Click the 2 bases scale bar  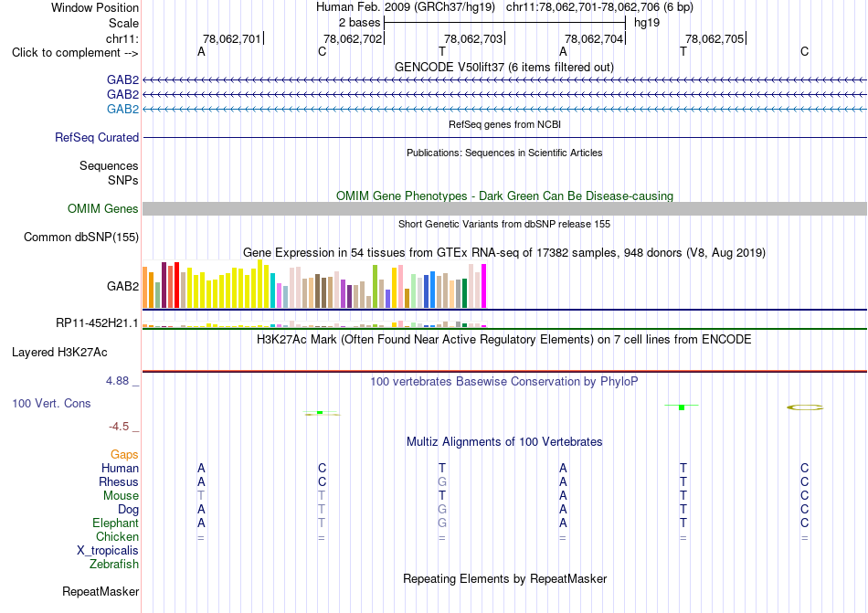point(504,23)
